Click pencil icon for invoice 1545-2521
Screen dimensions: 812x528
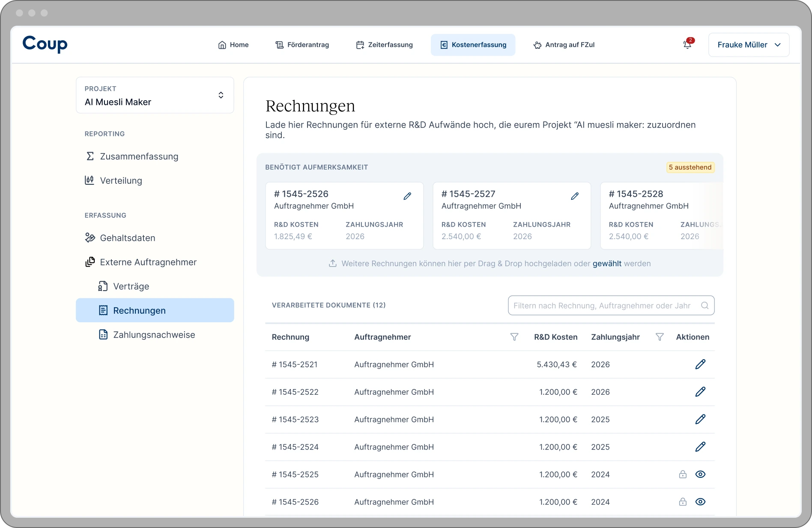(x=700, y=364)
